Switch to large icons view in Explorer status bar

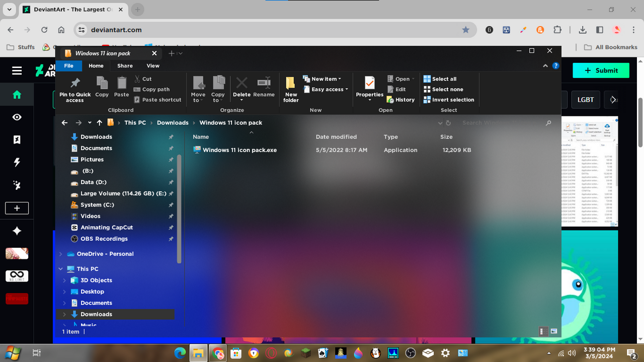(554, 331)
